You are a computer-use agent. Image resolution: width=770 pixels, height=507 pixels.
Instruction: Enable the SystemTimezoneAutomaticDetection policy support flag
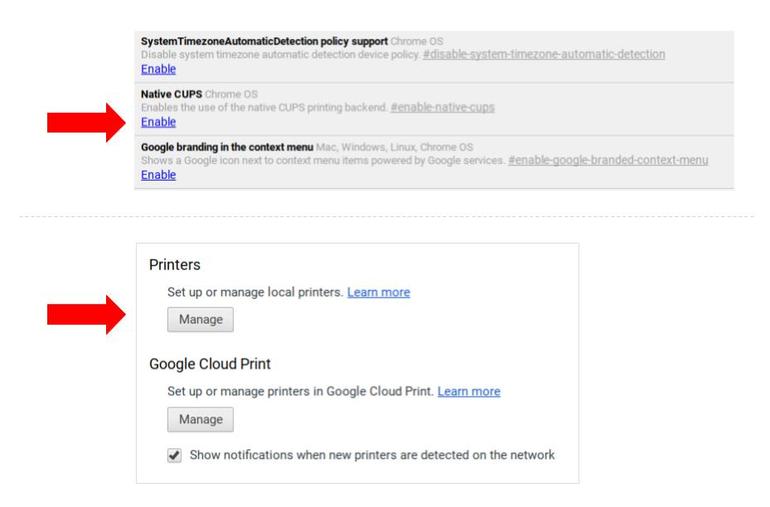coord(159,69)
